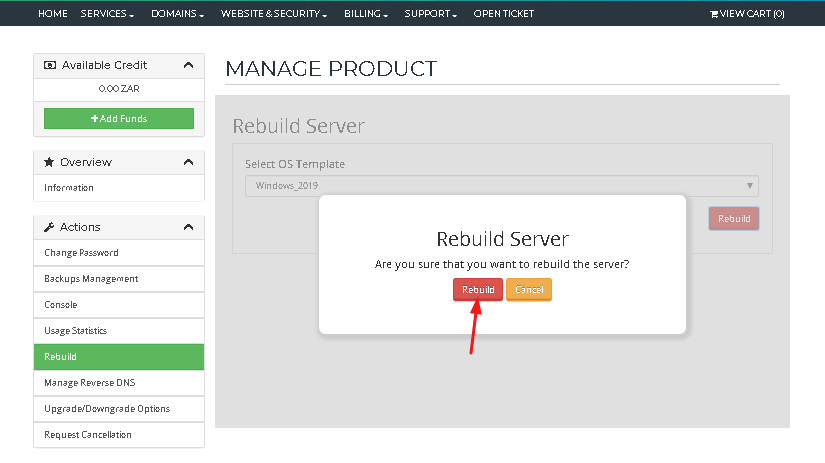Open the Website & Security menu
The width and height of the screenshot is (825, 463).
click(274, 14)
